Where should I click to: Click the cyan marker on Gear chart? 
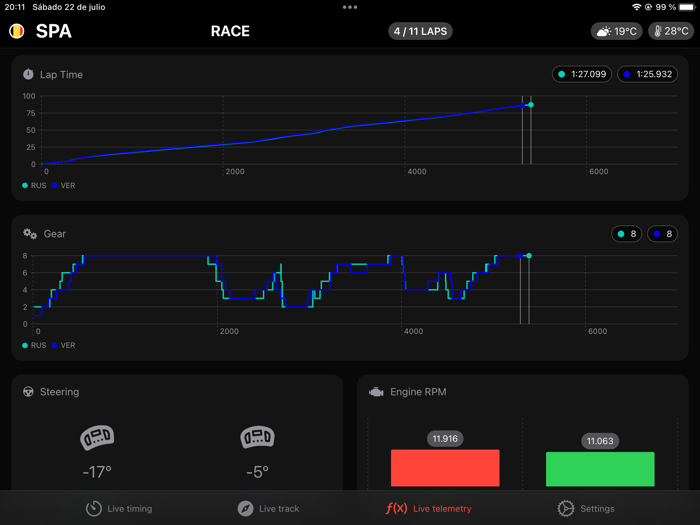pyautogui.click(x=529, y=256)
